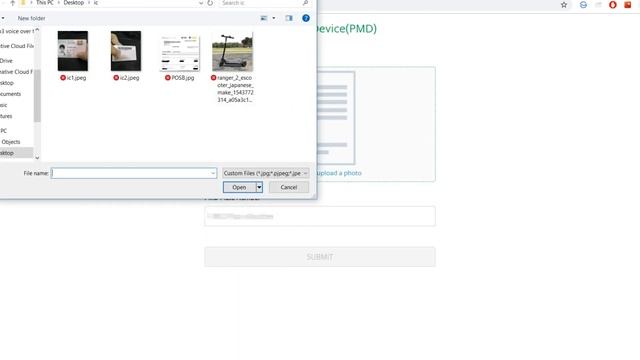The width and height of the screenshot is (640, 360).
Task: Click the Cancel button
Action: point(289,187)
